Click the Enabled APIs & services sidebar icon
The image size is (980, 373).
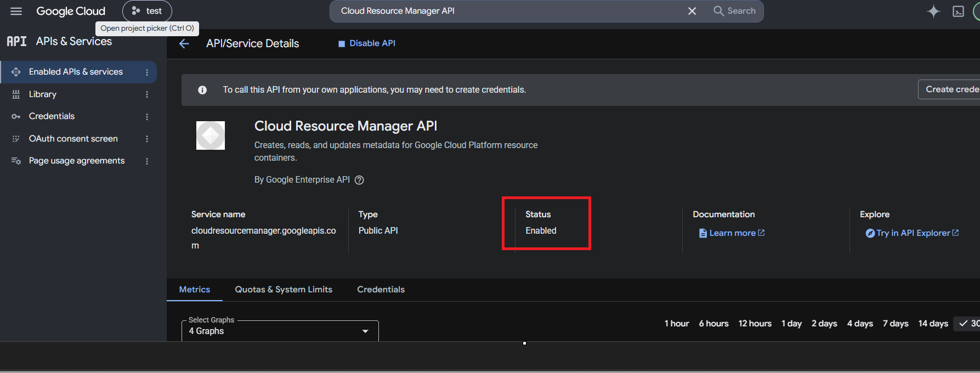pos(16,72)
